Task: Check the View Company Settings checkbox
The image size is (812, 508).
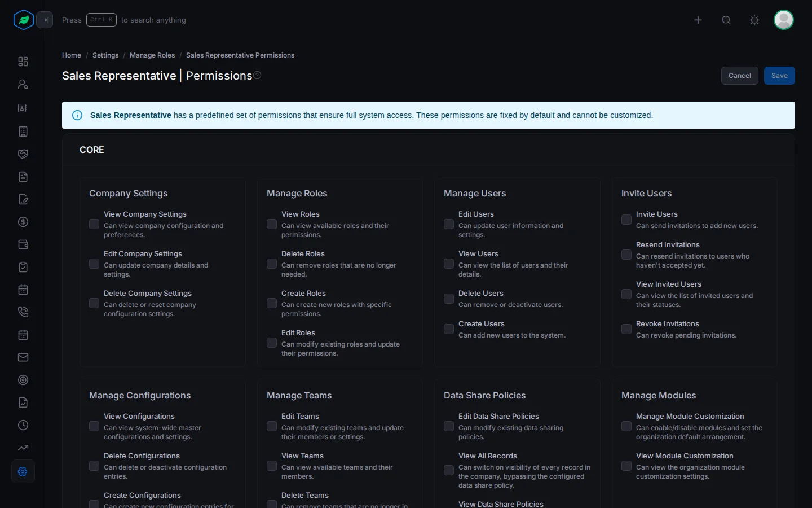Action: (94, 224)
